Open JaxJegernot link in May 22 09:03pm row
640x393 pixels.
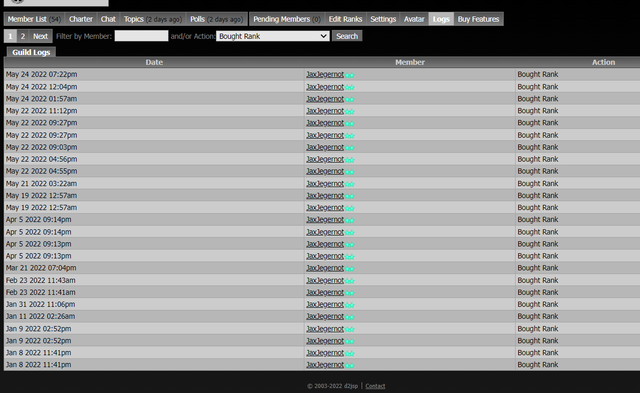click(x=325, y=147)
